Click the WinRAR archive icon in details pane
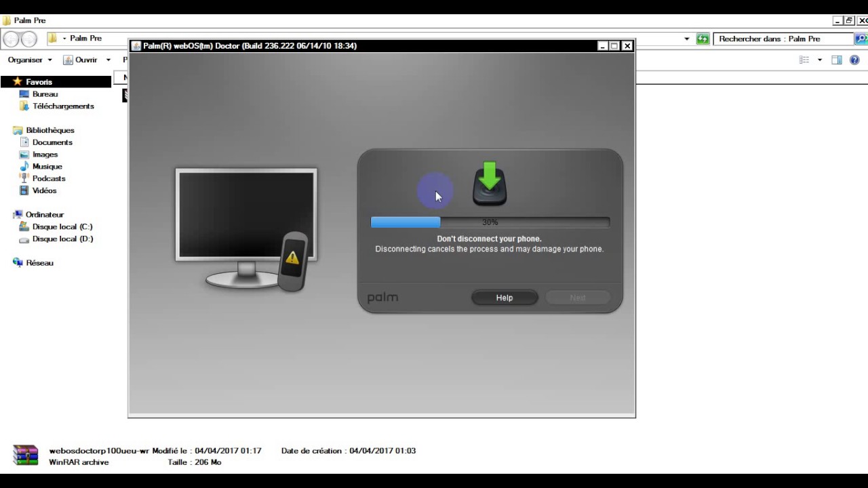The height and width of the screenshot is (488, 868). [26, 455]
